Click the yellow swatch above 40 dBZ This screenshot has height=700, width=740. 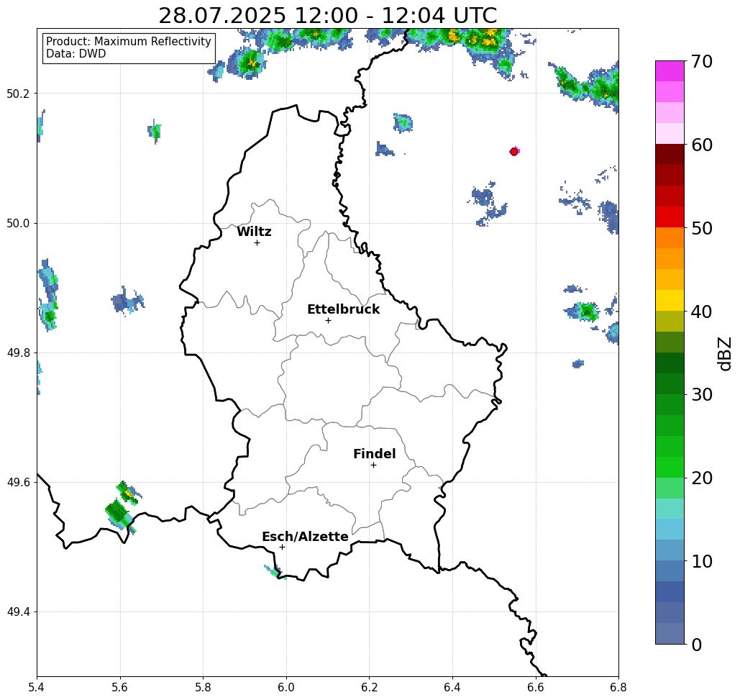[670, 300]
